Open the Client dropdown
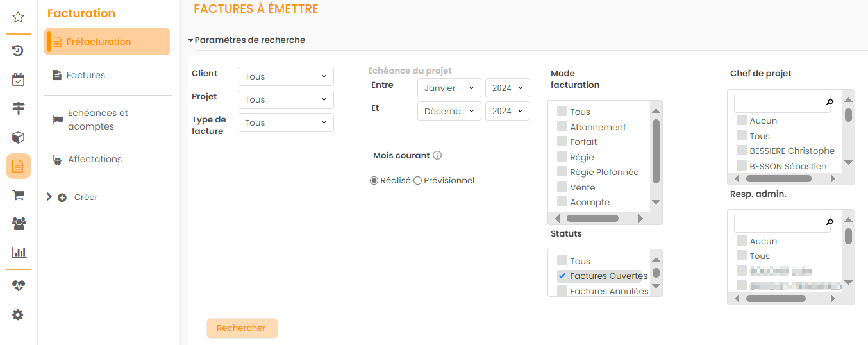Screen dimensions: 868x345 click(285, 76)
